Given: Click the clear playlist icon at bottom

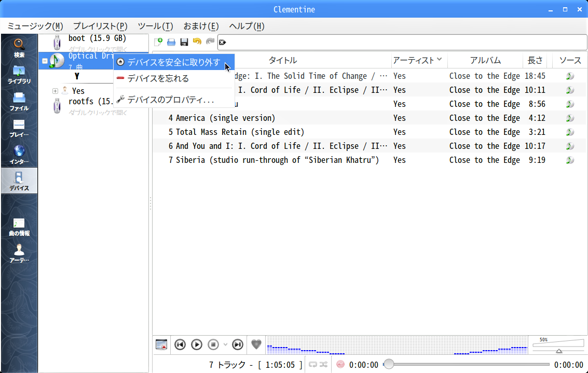Looking at the screenshot, I should [x=161, y=344].
